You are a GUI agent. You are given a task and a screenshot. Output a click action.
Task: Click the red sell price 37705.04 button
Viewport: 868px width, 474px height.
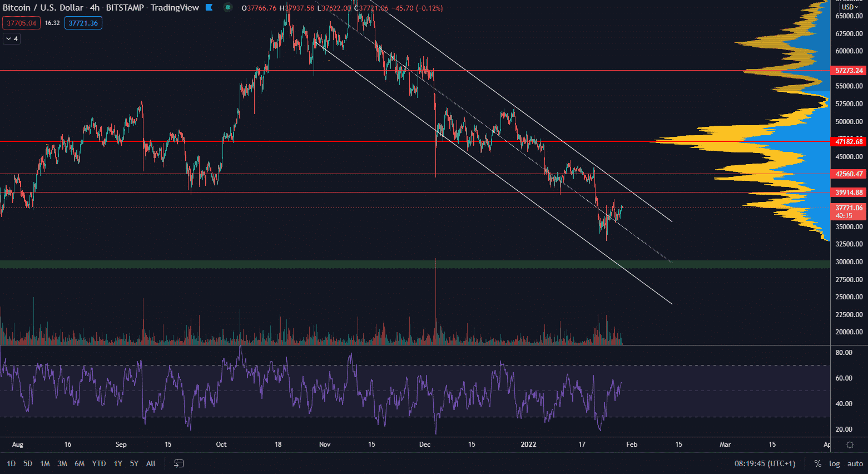click(22, 23)
